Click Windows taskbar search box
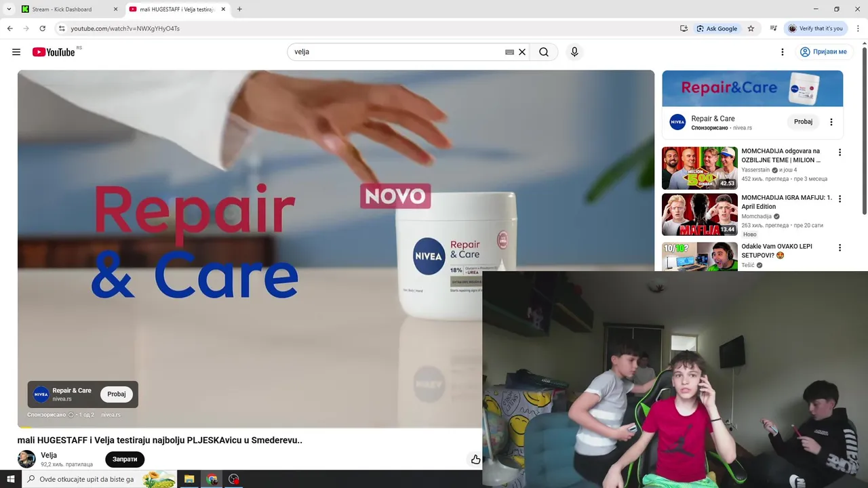Viewport: 868px width, 488px height. point(99,479)
